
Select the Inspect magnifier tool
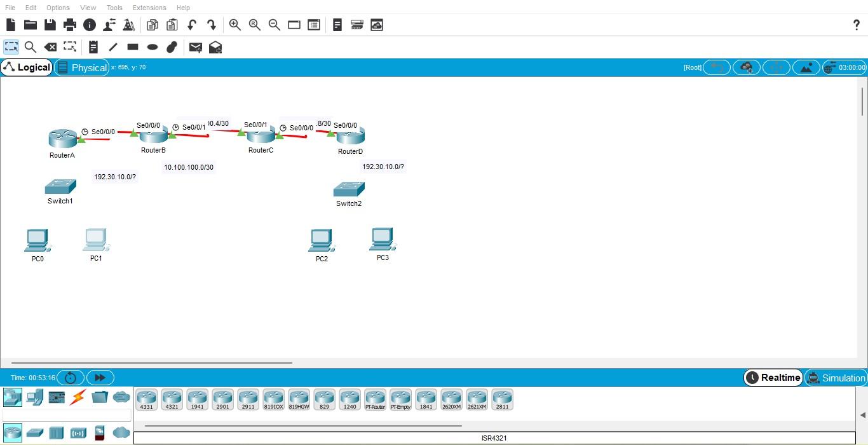30,47
